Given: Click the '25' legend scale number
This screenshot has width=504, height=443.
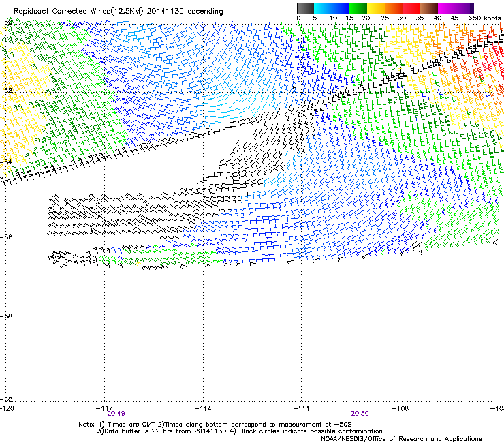Looking at the screenshot, I should [385, 18].
